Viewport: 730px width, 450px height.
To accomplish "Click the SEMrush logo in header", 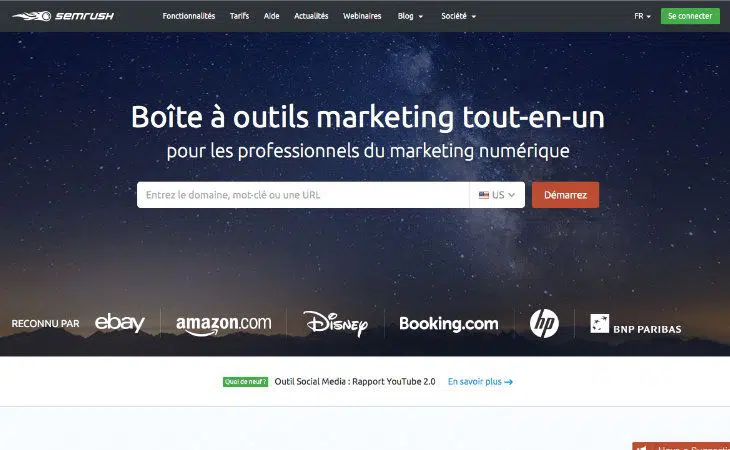I will (63, 16).
